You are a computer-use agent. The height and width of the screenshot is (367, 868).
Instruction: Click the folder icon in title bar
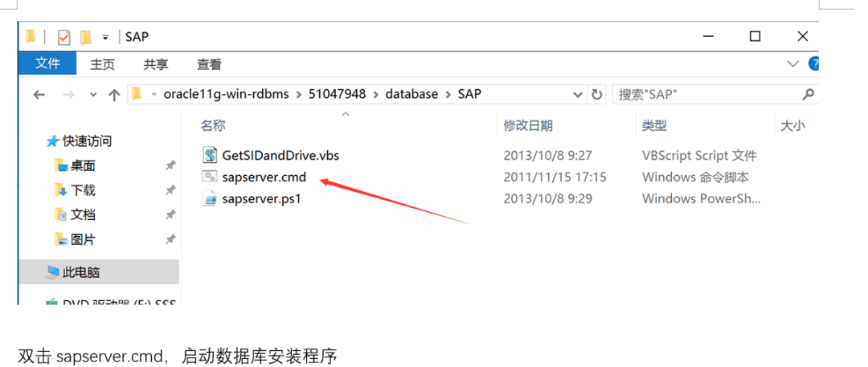click(x=31, y=36)
